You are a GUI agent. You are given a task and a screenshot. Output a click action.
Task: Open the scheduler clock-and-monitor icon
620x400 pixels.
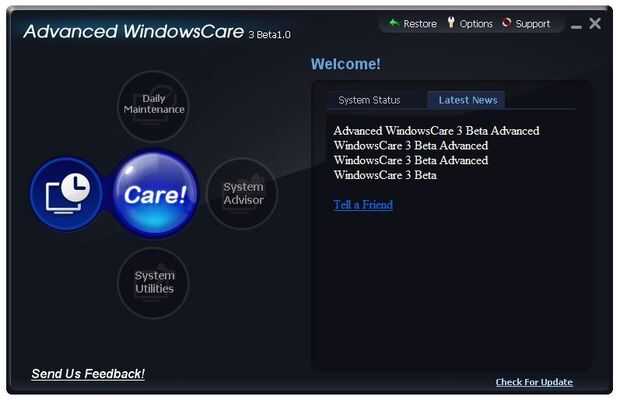tap(66, 193)
